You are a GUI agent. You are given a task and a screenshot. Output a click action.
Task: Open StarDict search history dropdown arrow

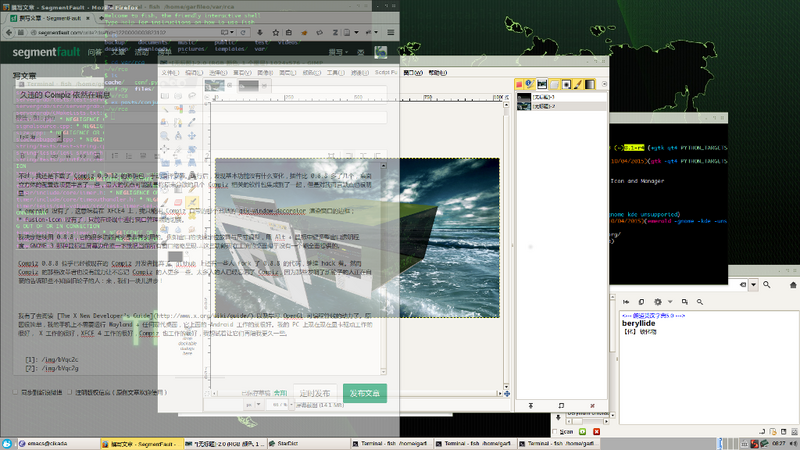(x=754, y=285)
